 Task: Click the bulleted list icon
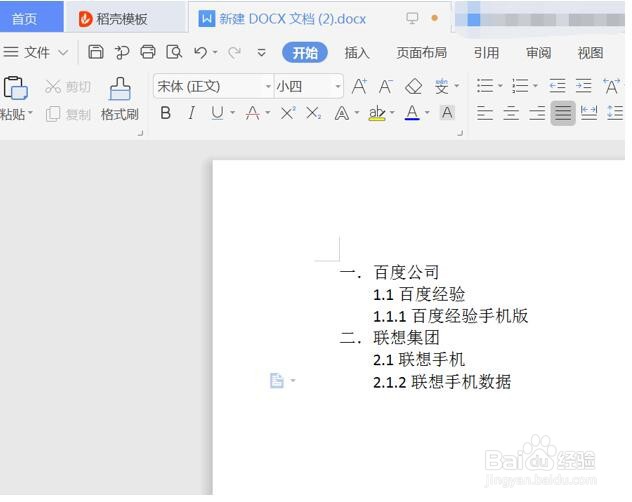[x=485, y=85]
